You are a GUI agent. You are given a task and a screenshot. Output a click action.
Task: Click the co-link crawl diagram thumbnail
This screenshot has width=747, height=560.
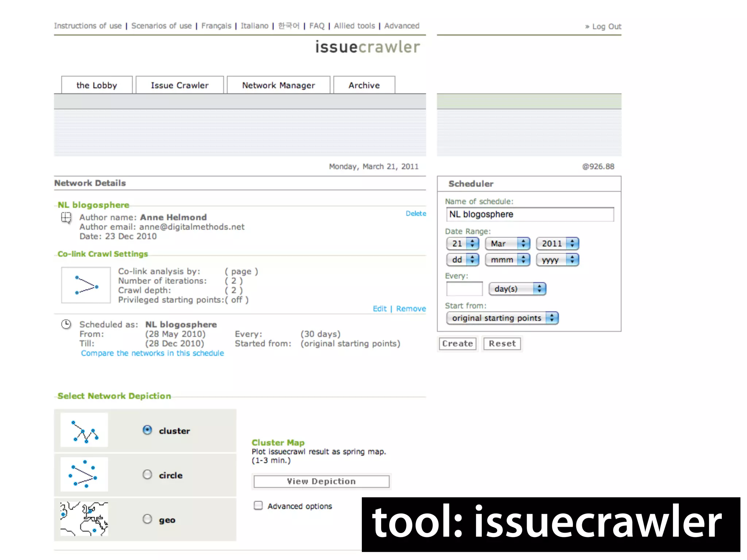[x=86, y=285]
